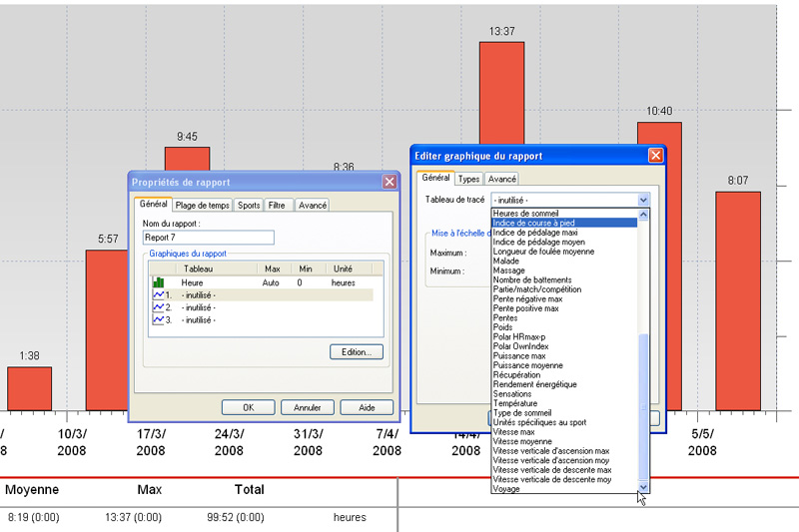Click the Nom du rapport text field
The height and width of the screenshot is (532, 799).
tap(209, 238)
